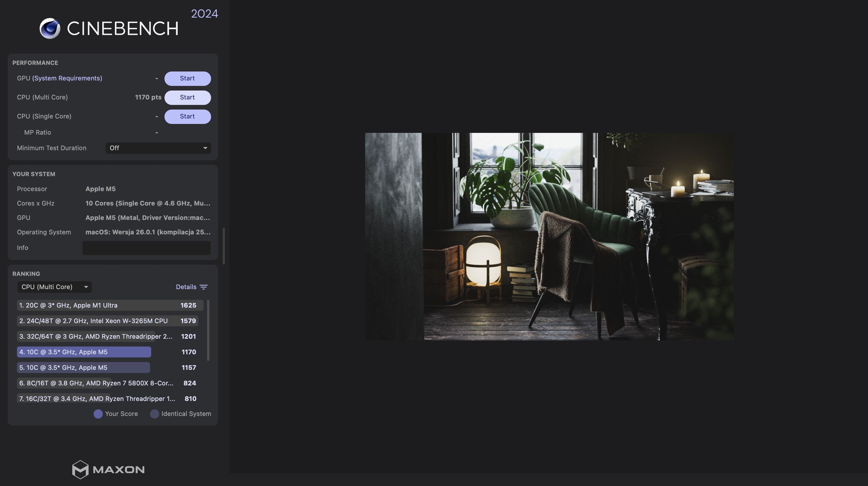
Task: Select the highlighted Apple M5 1170 entry
Action: (84, 352)
